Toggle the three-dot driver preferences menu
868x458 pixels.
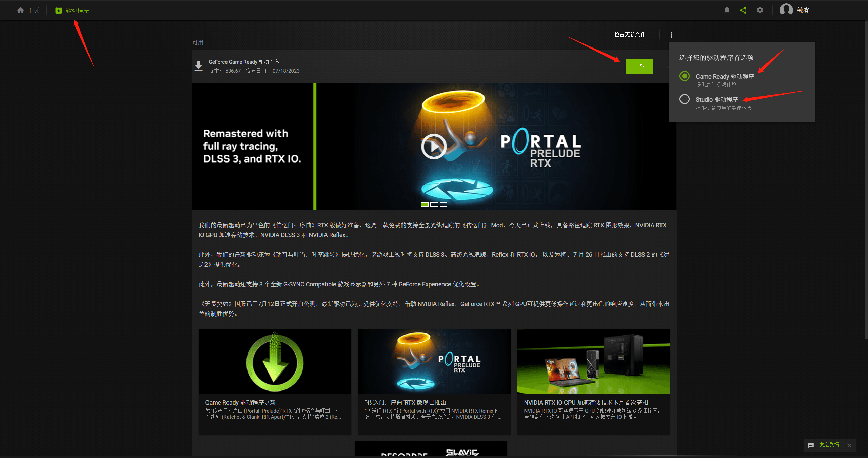coord(671,35)
